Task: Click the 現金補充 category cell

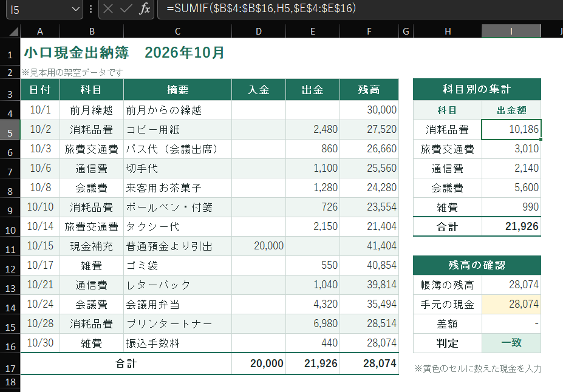Action: [x=92, y=246]
